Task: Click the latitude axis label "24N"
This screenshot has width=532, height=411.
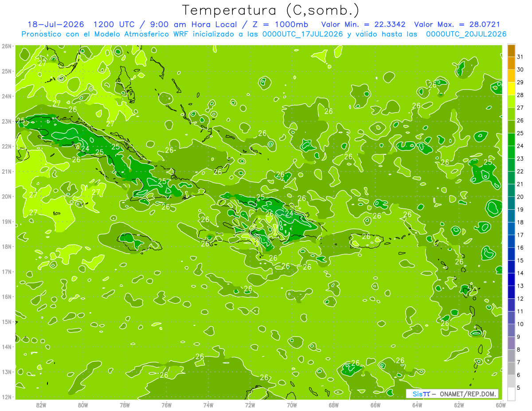Action: point(7,96)
